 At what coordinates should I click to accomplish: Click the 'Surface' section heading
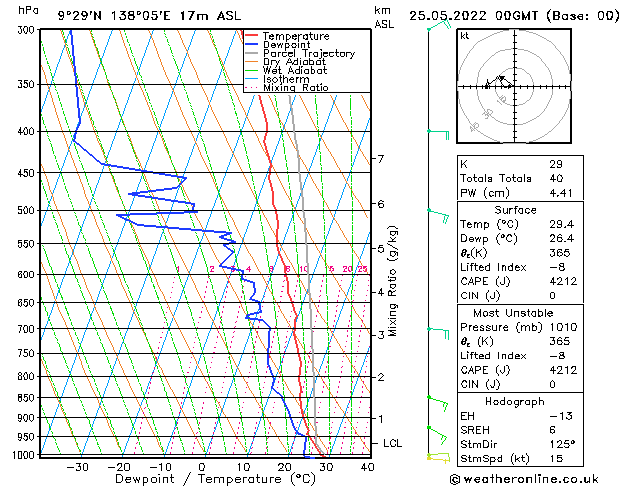tap(515, 210)
